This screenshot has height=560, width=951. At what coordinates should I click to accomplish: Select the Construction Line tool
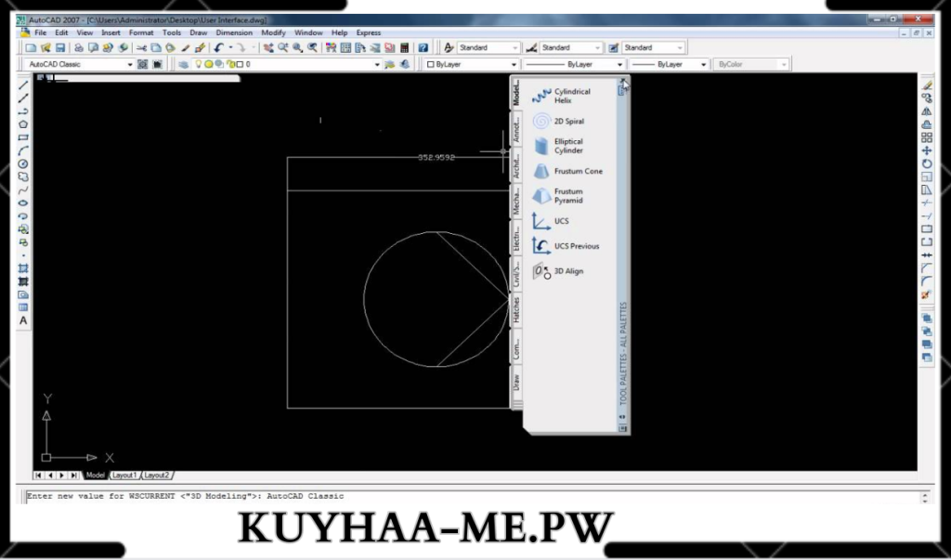23,98
